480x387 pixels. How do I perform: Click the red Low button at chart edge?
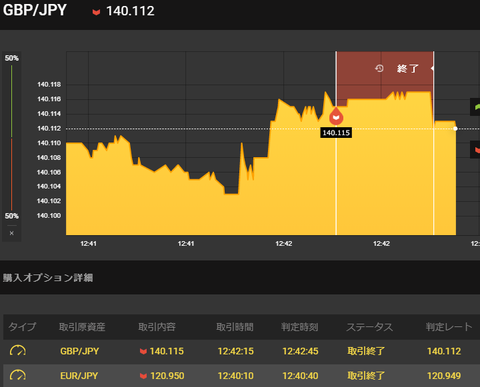pos(475,150)
